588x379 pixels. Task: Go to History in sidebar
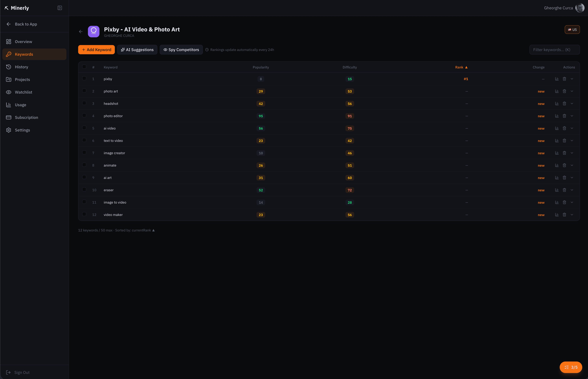(34, 67)
